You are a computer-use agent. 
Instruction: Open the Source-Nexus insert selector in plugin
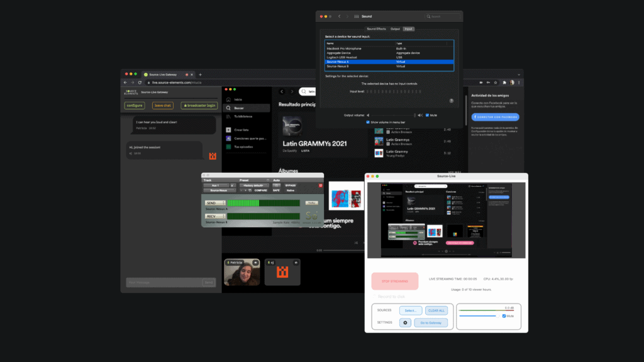point(219,190)
